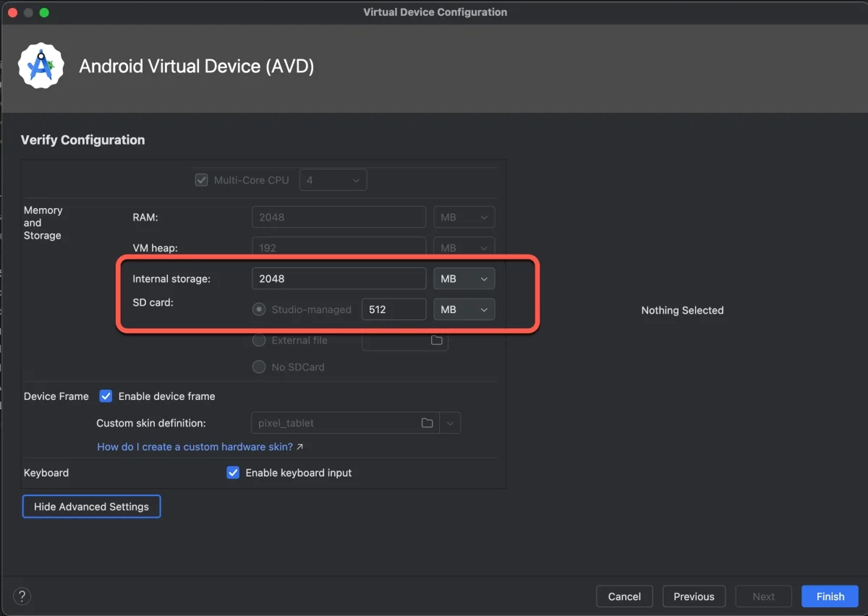Expand the Multi-Core CPU count dropdown
This screenshot has width=868, height=616.
click(x=333, y=180)
